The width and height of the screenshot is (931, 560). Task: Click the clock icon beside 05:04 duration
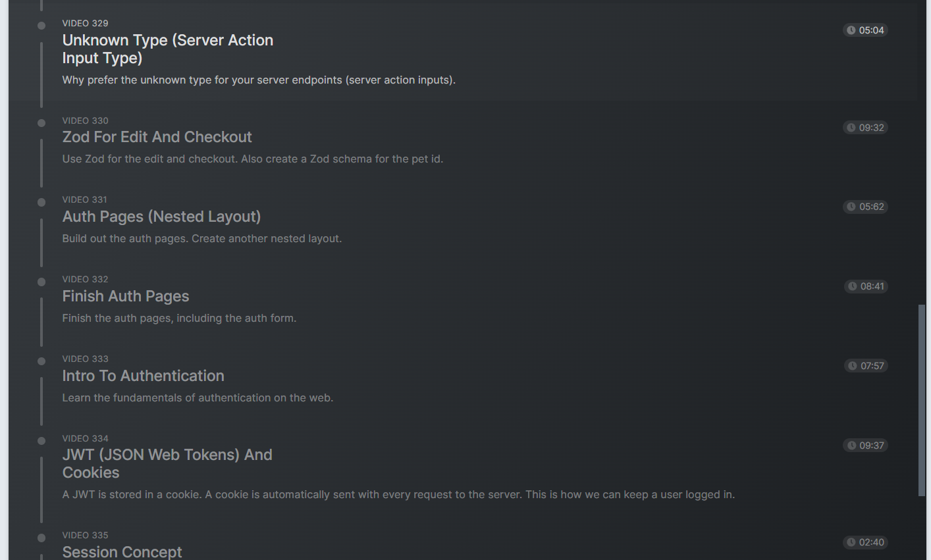(851, 30)
